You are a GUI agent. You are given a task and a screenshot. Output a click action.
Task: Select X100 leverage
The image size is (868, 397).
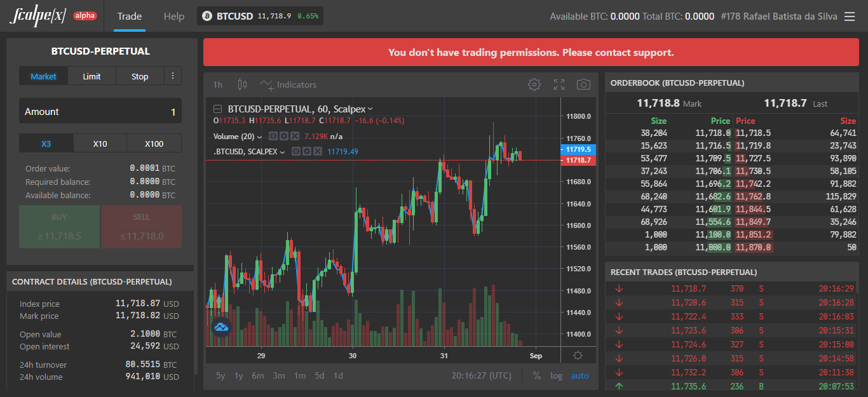pos(154,144)
